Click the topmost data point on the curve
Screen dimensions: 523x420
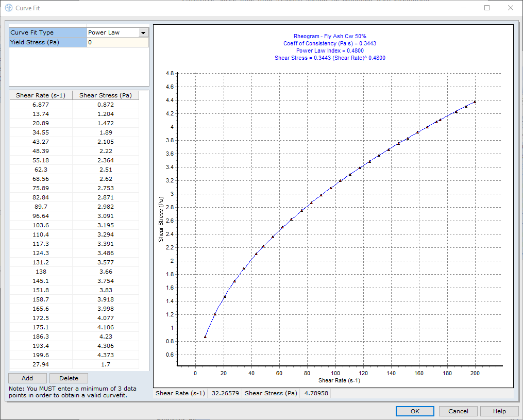point(476,102)
